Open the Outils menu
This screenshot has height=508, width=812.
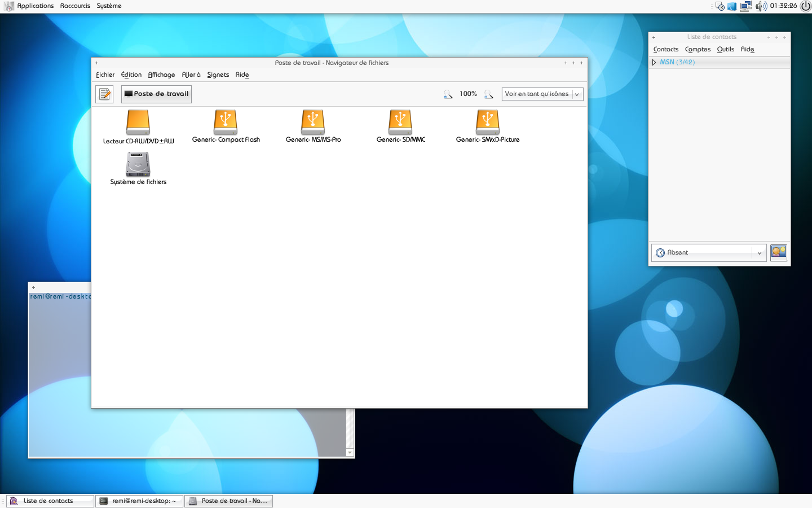(x=726, y=49)
